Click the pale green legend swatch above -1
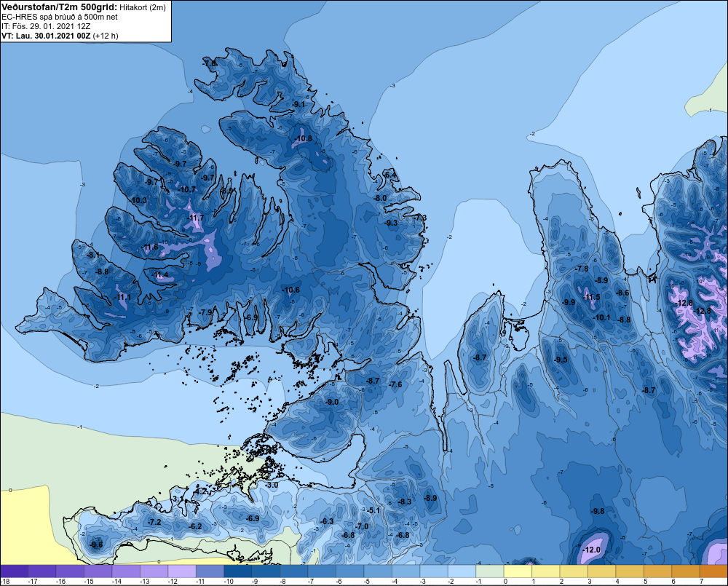The height and width of the screenshot is (586, 728). pos(490,571)
